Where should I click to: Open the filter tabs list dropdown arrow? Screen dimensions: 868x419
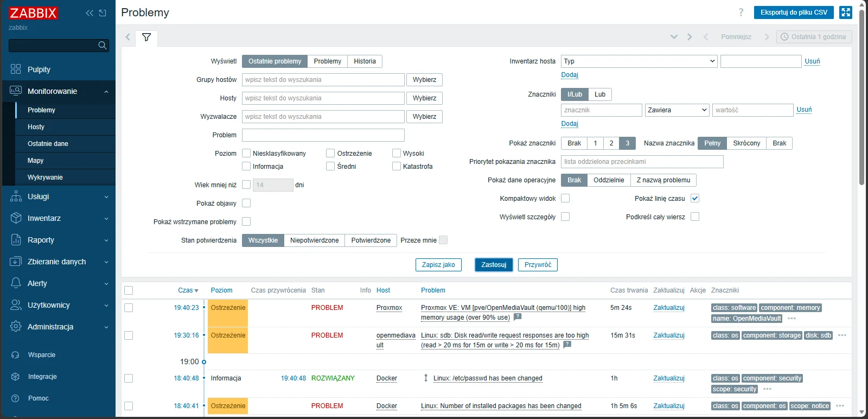pos(674,37)
